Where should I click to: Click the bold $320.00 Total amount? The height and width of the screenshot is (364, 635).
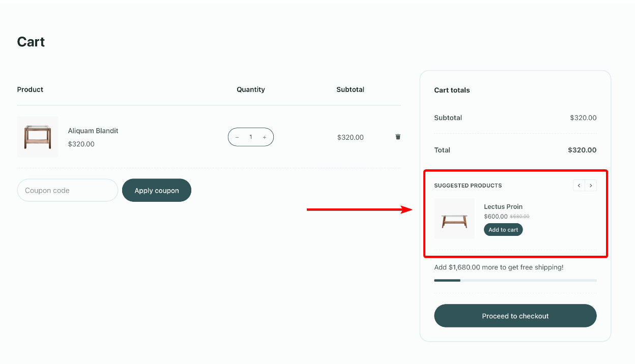(582, 150)
